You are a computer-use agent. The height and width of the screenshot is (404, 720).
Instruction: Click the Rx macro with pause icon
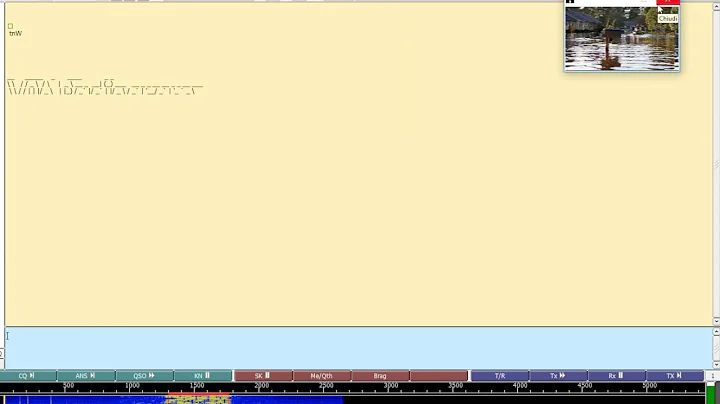(616, 376)
